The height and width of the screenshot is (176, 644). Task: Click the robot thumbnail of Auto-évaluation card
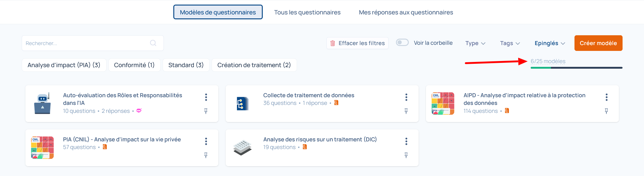(43, 104)
